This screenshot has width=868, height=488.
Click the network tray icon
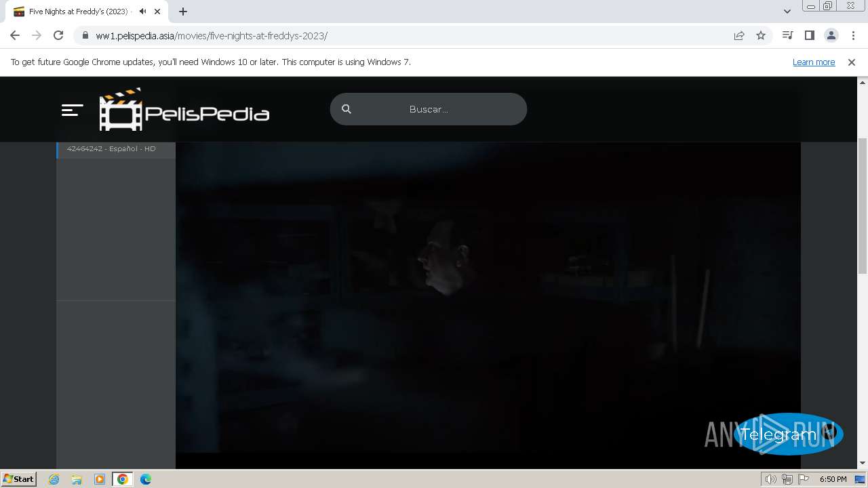tap(787, 479)
